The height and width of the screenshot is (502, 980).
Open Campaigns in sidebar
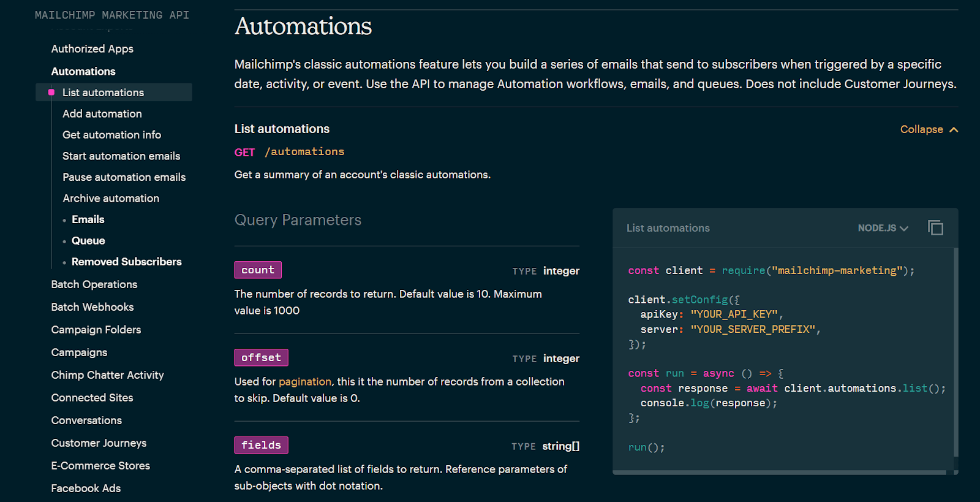pos(79,352)
